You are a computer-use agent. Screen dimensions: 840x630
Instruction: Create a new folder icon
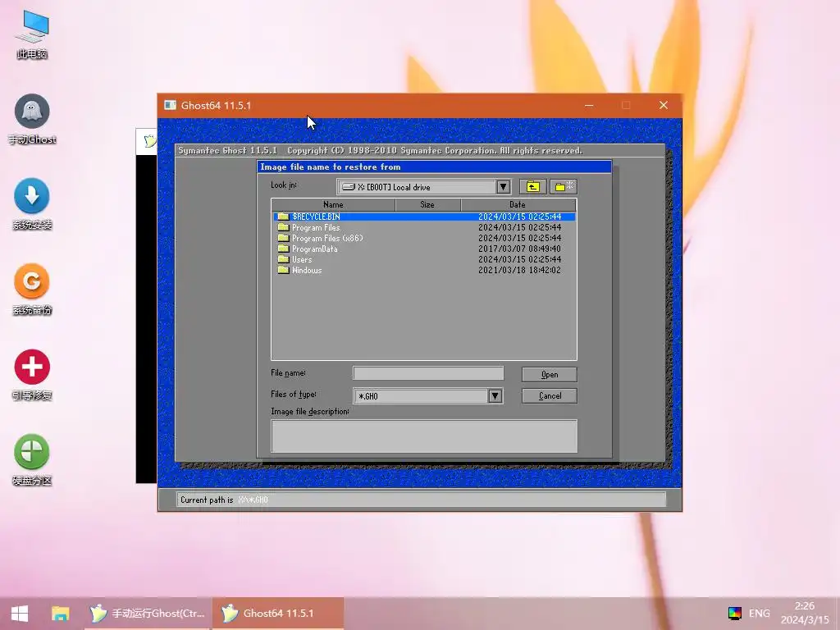[563, 186]
